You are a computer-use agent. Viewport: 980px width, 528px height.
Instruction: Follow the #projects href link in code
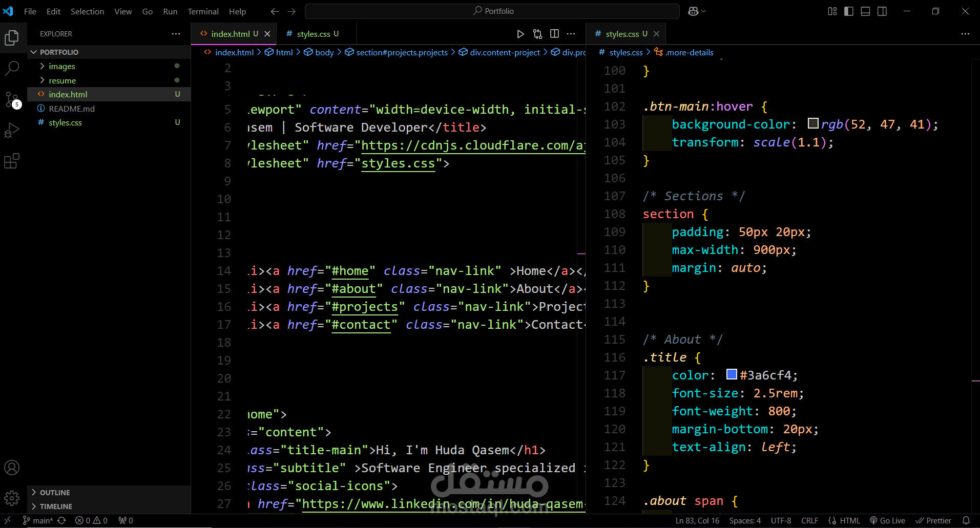(364, 307)
